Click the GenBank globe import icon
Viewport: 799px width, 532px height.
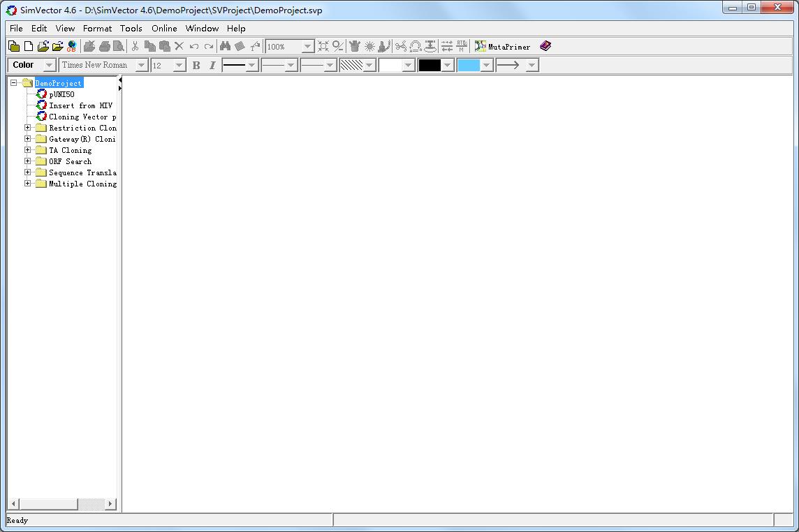click(71, 47)
